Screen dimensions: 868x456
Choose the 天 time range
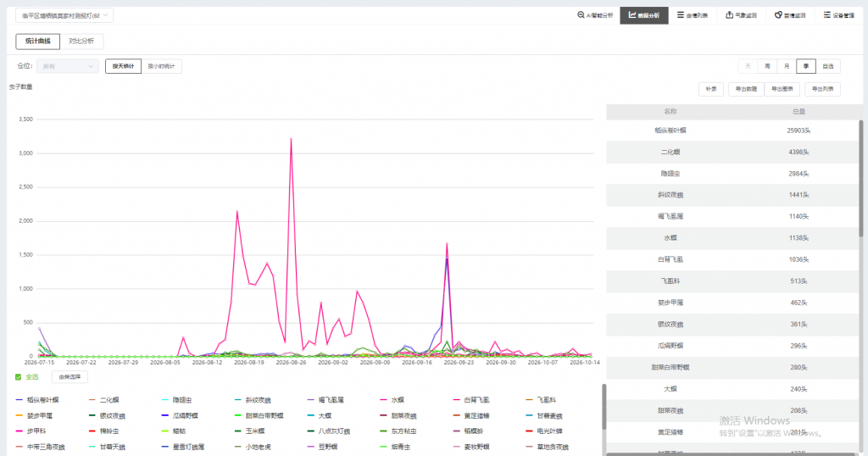coord(748,66)
